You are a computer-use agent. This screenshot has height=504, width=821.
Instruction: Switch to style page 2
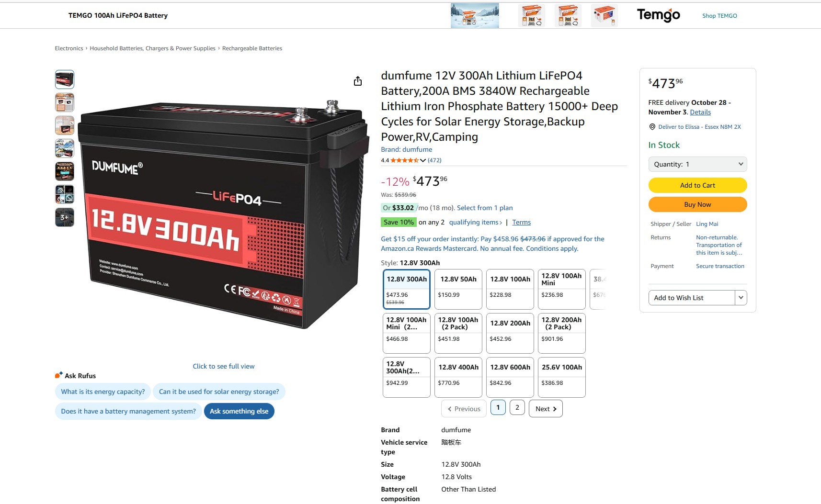click(x=517, y=407)
